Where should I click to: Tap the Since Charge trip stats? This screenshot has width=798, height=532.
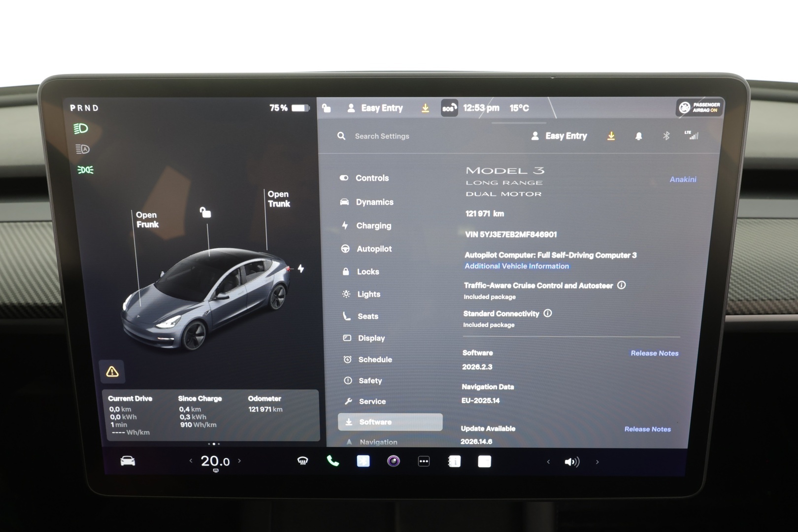click(200, 411)
